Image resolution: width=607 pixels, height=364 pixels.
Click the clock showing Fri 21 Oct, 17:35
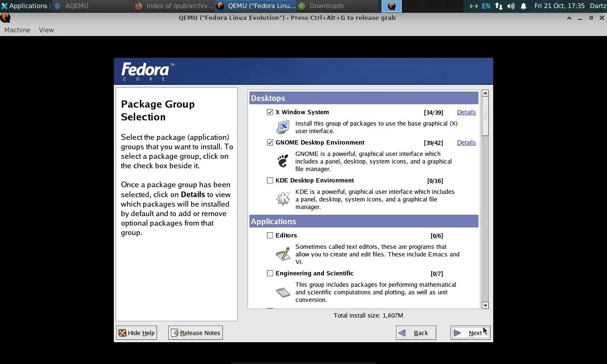pos(559,6)
